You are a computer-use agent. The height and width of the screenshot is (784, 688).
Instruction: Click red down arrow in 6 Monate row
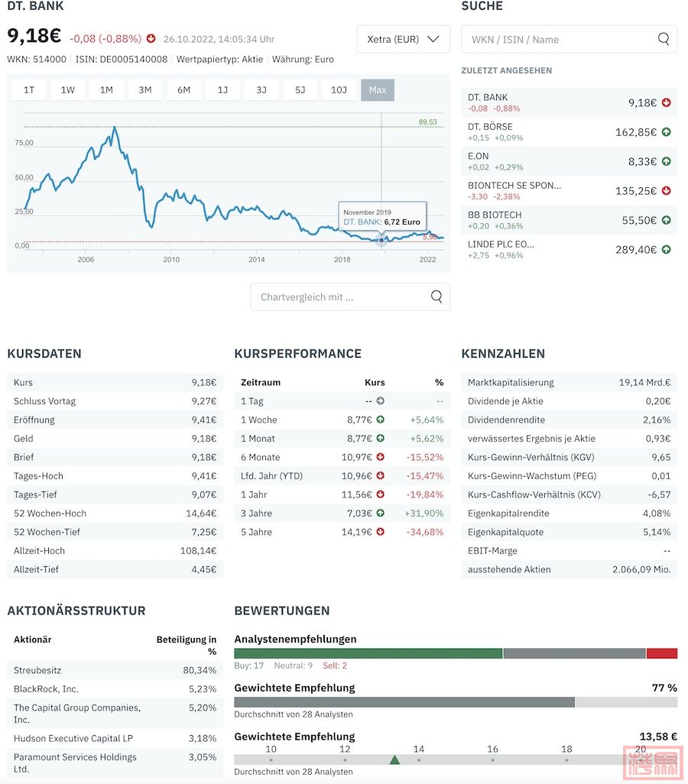[x=380, y=457]
